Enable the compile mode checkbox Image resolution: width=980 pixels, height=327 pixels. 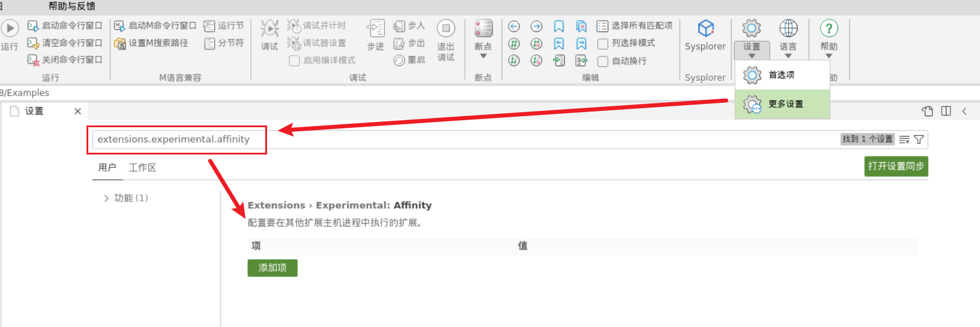(294, 60)
